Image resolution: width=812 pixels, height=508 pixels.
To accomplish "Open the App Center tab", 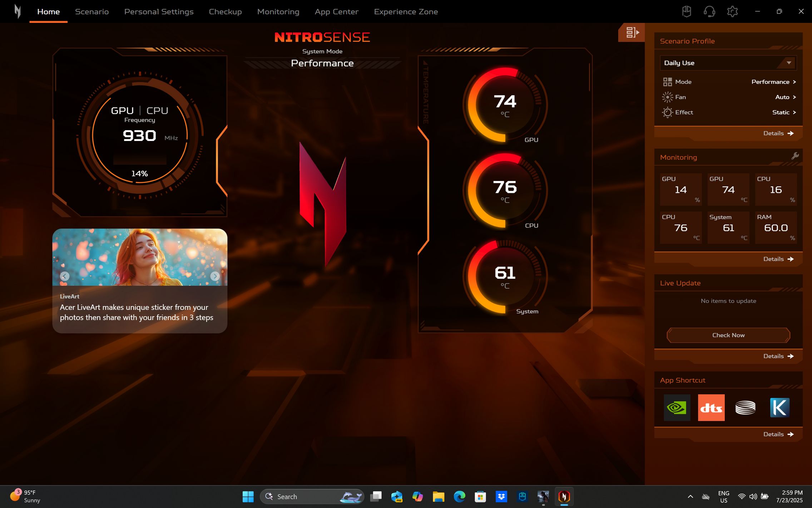I will pyautogui.click(x=336, y=11).
